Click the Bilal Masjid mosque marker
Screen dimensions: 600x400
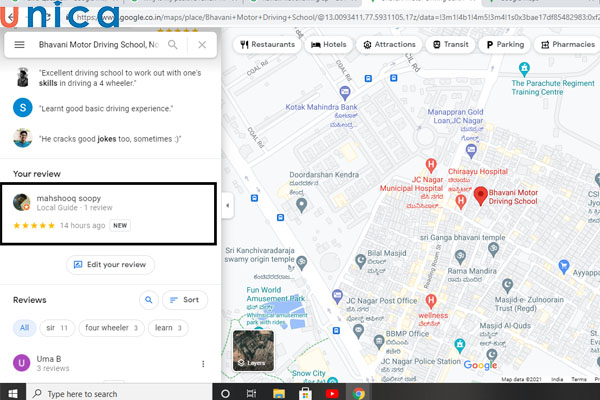coord(360,261)
